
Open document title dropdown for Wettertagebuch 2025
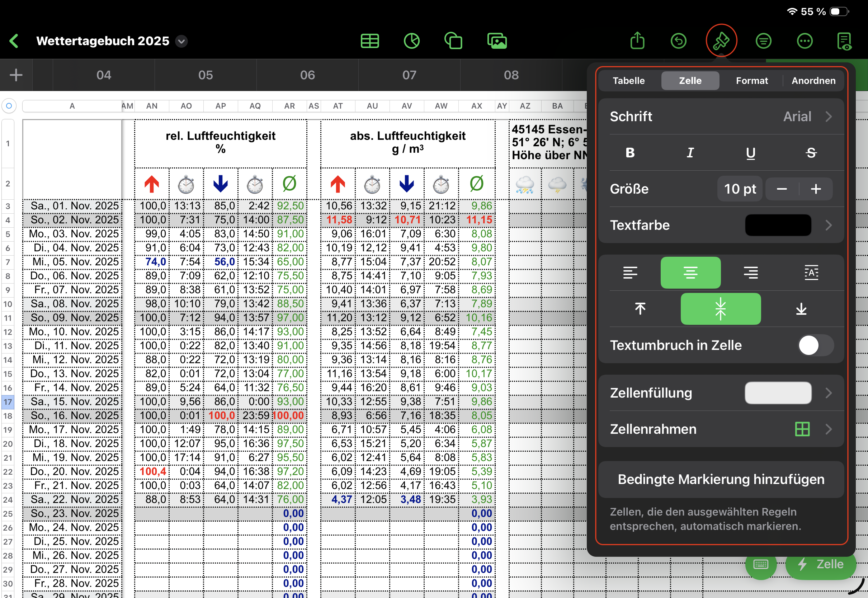tap(182, 41)
